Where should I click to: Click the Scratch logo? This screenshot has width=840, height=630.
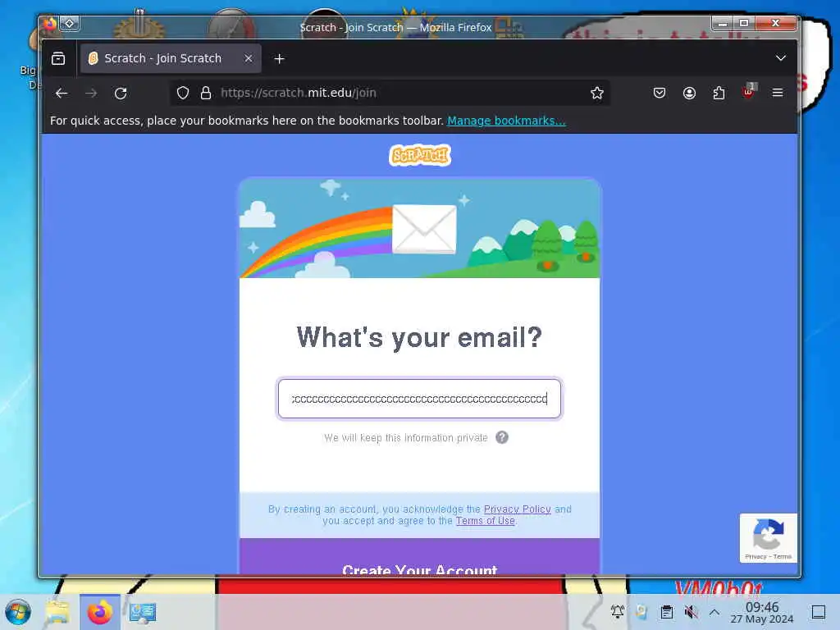[x=420, y=155]
